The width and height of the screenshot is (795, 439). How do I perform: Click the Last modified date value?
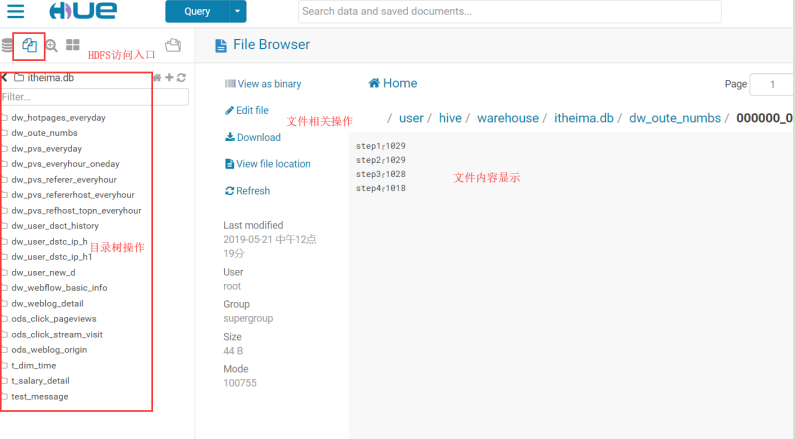pos(270,246)
